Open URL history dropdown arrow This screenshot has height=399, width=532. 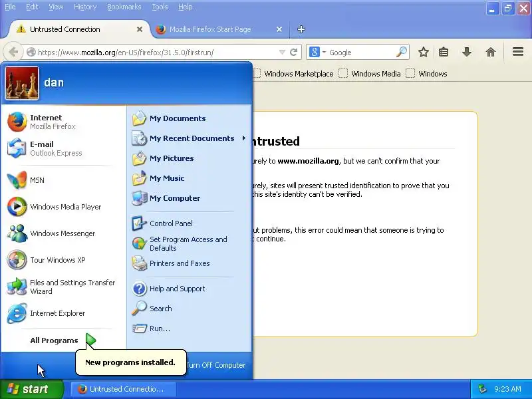point(282,53)
